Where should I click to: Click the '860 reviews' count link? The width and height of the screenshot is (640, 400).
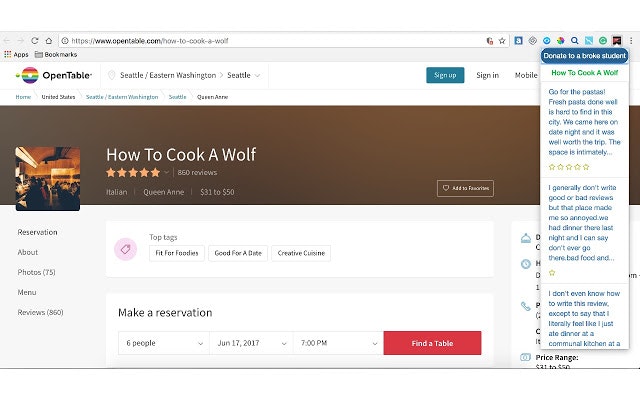[x=197, y=172]
